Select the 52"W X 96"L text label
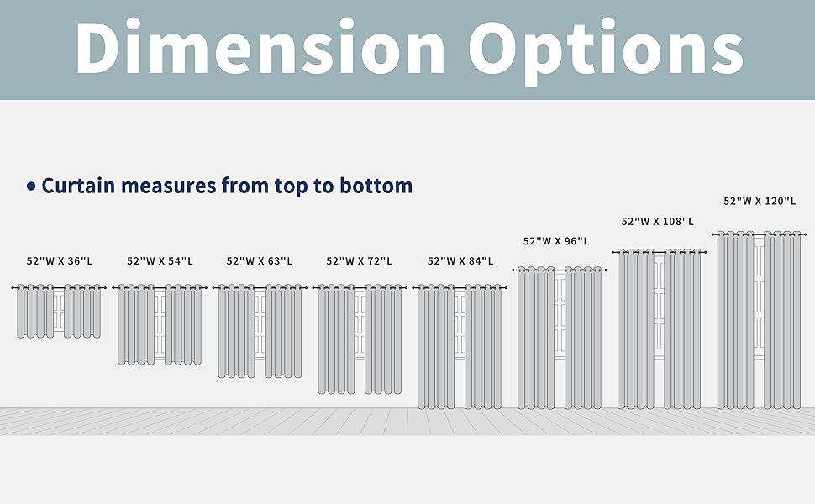Image resolution: width=815 pixels, height=504 pixels. pyautogui.click(x=556, y=241)
